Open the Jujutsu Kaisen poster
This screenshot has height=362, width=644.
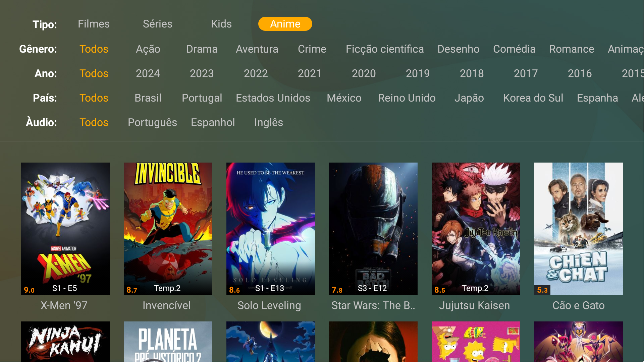click(x=476, y=229)
